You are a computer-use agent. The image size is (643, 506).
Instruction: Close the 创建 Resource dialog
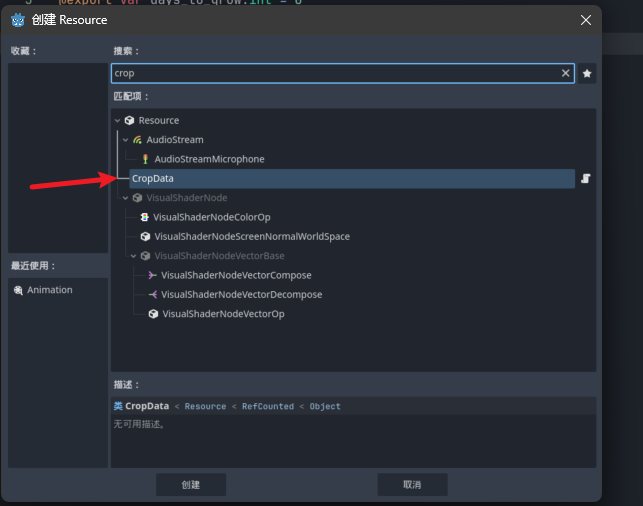tap(585, 19)
